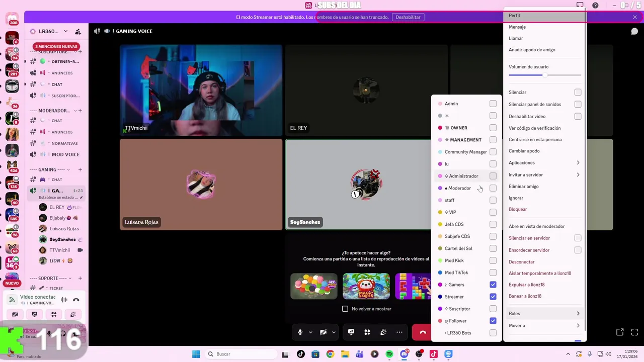Screen dimensions: 644x362
Task: Select Perfil in the user context menu
Action: tap(544, 16)
